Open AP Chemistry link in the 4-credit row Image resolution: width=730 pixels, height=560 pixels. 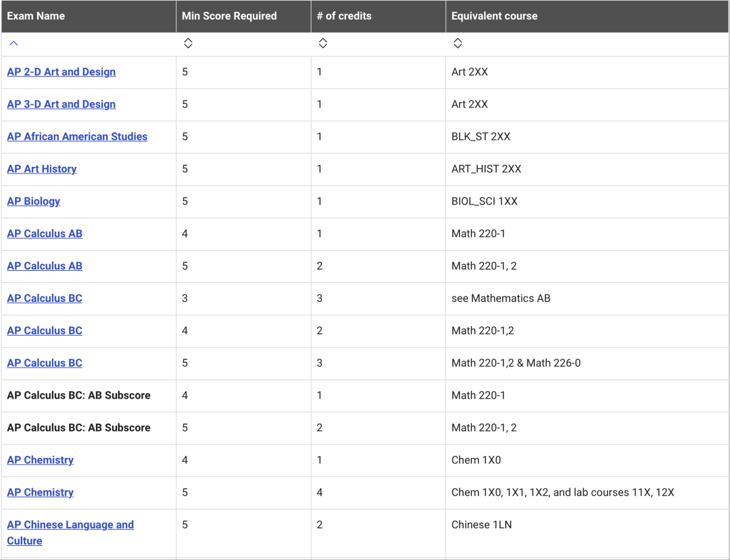pos(41,492)
